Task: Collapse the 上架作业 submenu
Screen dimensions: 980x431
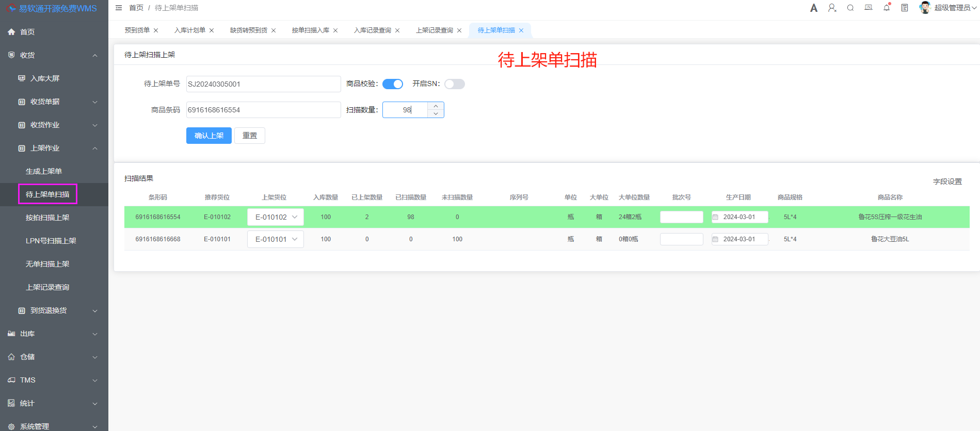Action: 95,148
